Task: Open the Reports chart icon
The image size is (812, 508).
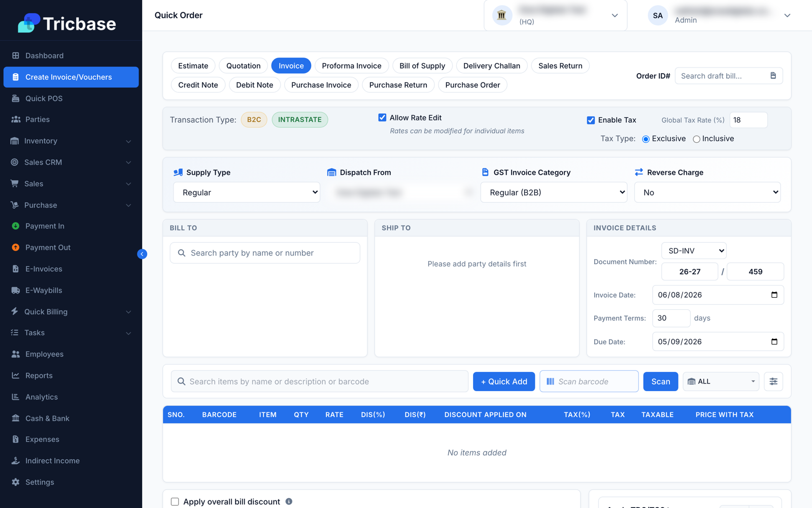Action: pos(16,375)
